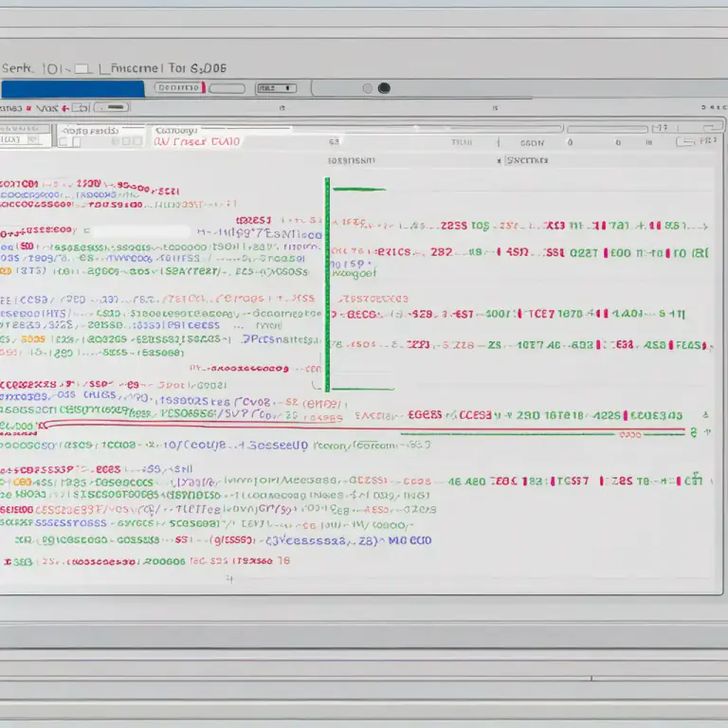Click the dark filled circle in the top toolbar
This screenshot has height=728, width=728.
point(384,88)
